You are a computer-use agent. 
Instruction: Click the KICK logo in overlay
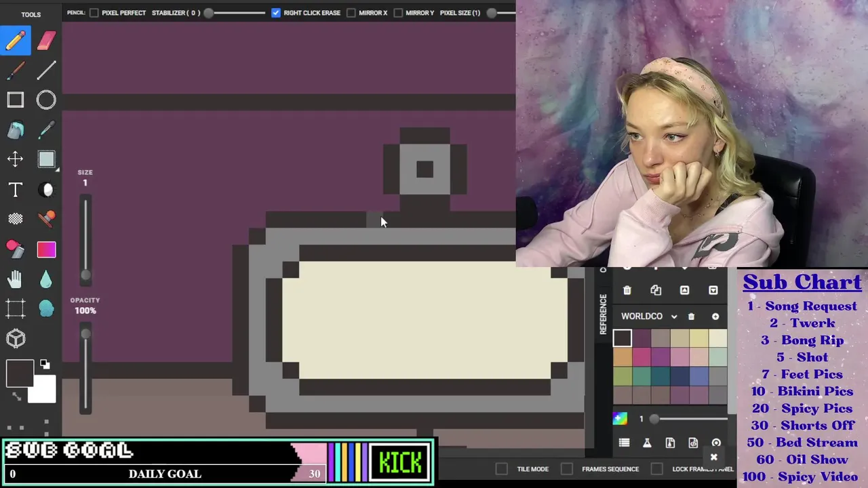coord(400,463)
